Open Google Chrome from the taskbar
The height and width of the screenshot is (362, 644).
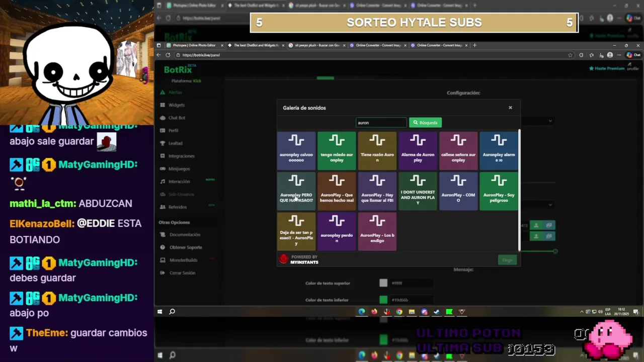point(399,312)
